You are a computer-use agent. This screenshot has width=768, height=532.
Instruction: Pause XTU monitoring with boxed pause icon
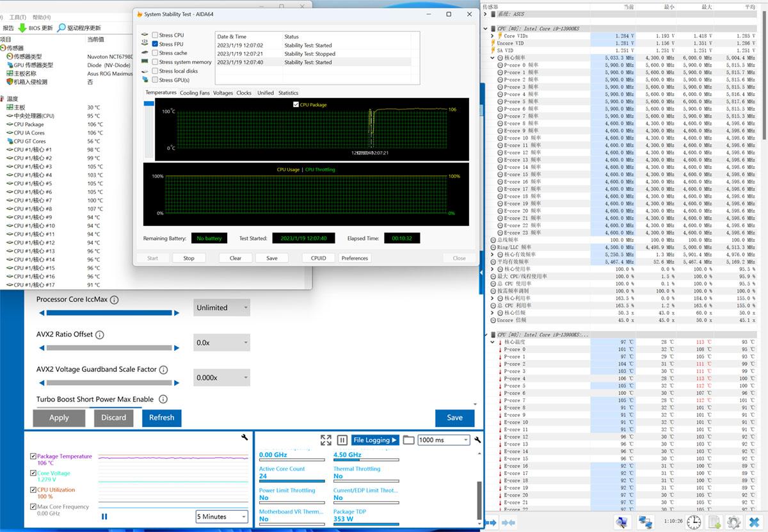342,440
